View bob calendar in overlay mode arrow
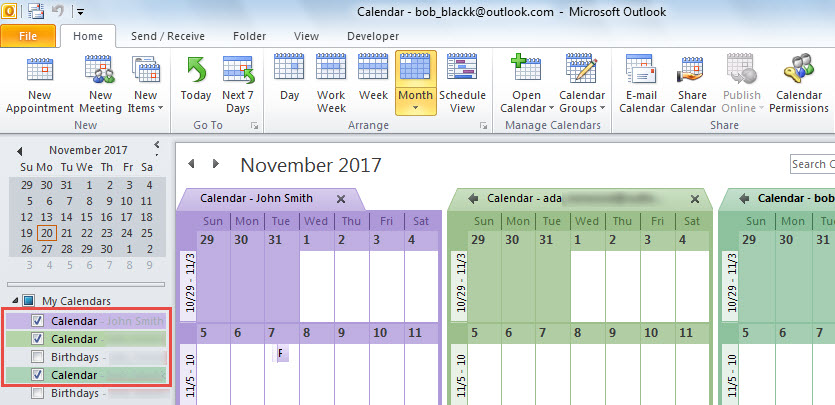The height and width of the screenshot is (405, 835). point(744,199)
